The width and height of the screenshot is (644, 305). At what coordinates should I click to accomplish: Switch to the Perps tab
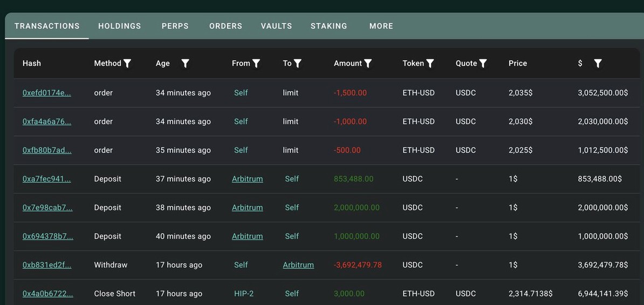[175, 26]
